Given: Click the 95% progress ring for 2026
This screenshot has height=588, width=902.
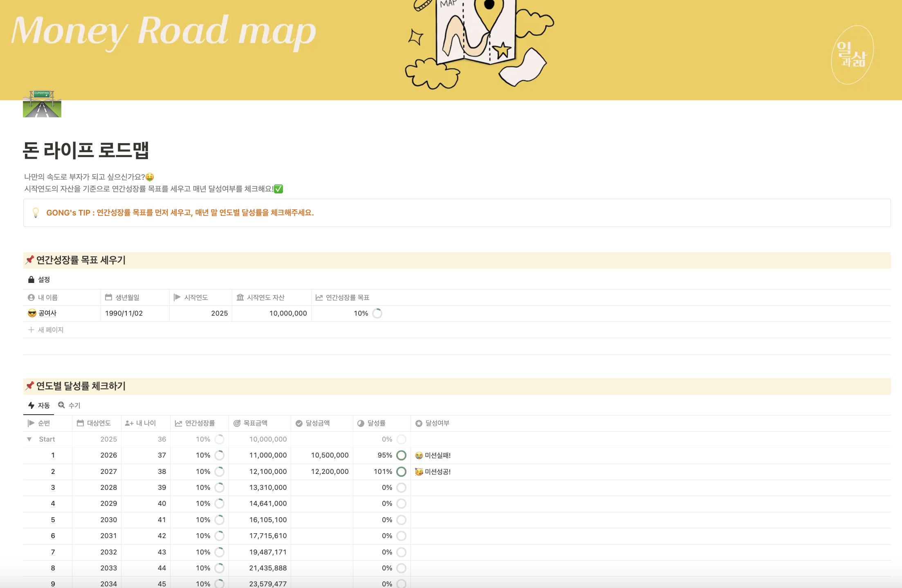Looking at the screenshot, I should tap(401, 455).
